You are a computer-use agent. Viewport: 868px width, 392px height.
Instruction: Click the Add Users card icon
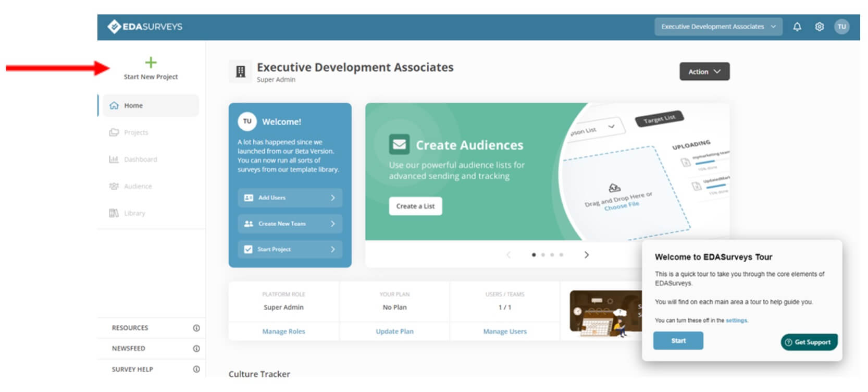coord(249,198)
